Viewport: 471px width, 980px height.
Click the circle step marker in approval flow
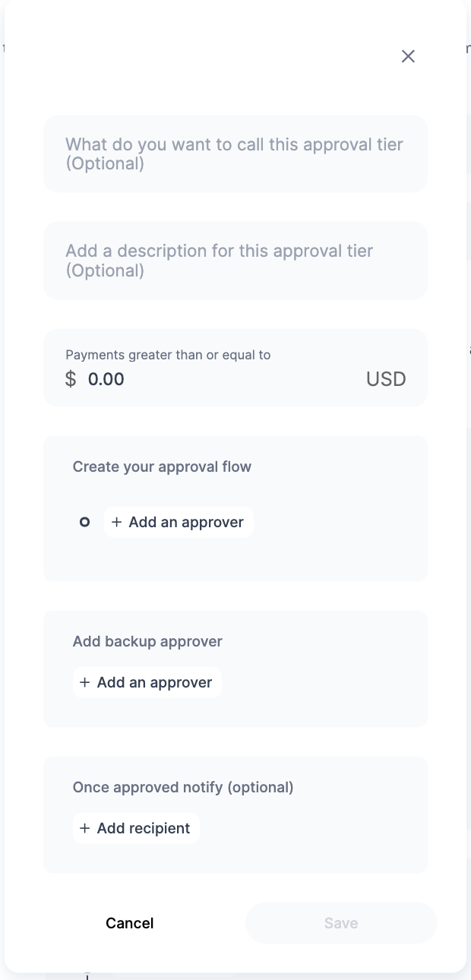tap(85, 522)
